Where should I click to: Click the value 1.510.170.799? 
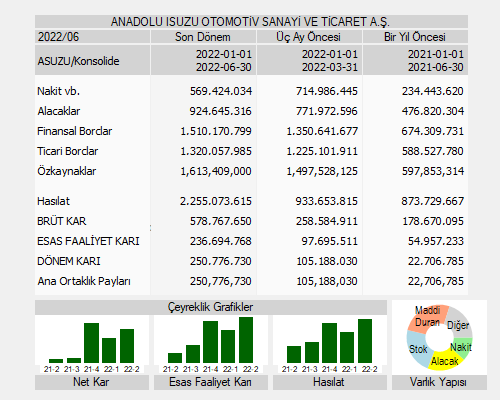click(x=216, y=131)
